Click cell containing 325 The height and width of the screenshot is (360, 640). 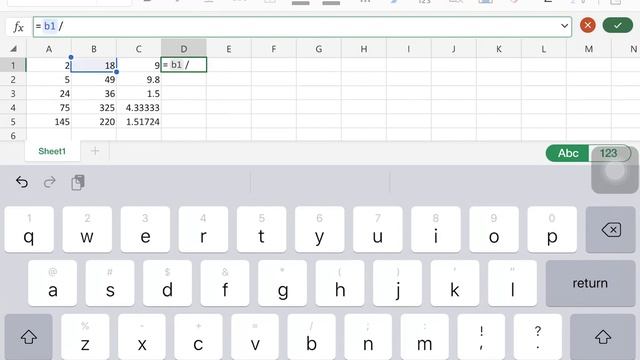[94, 108]
